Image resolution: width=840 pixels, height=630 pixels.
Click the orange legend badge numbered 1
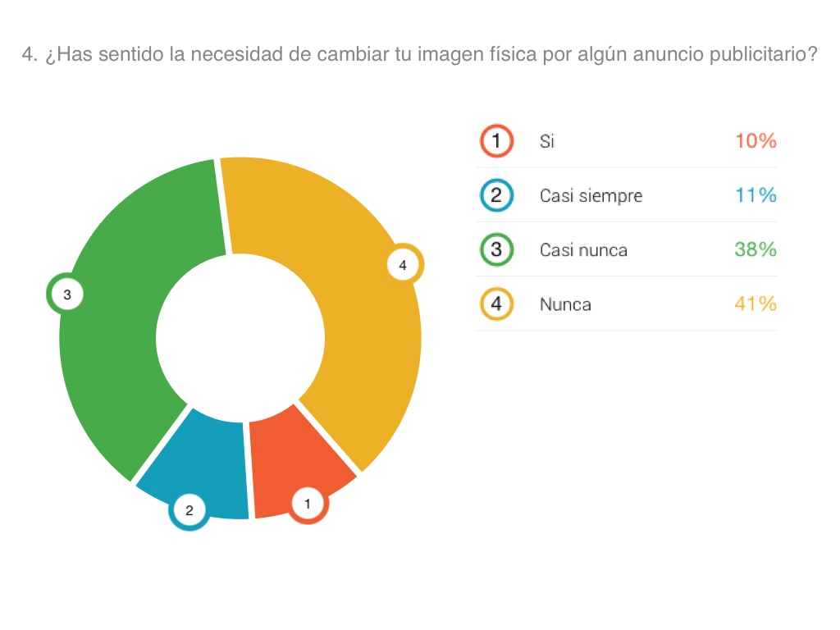(496, 141)
